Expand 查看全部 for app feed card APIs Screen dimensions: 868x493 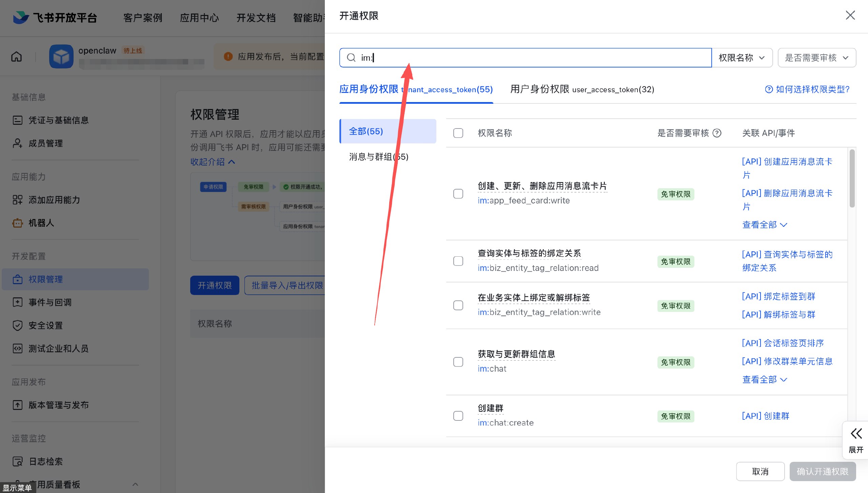click(x=765, y=224)
